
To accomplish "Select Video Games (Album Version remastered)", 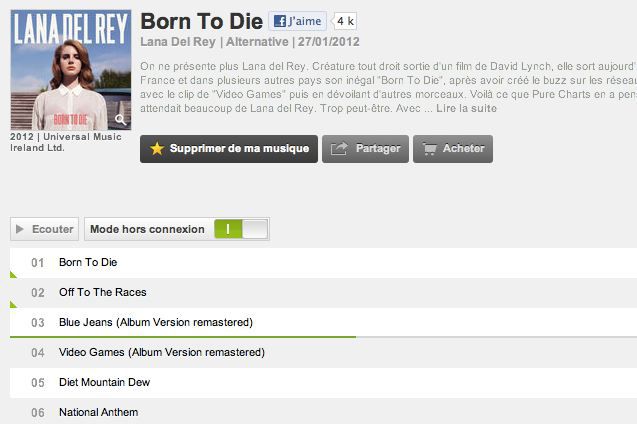I will [x=161, y=352].
